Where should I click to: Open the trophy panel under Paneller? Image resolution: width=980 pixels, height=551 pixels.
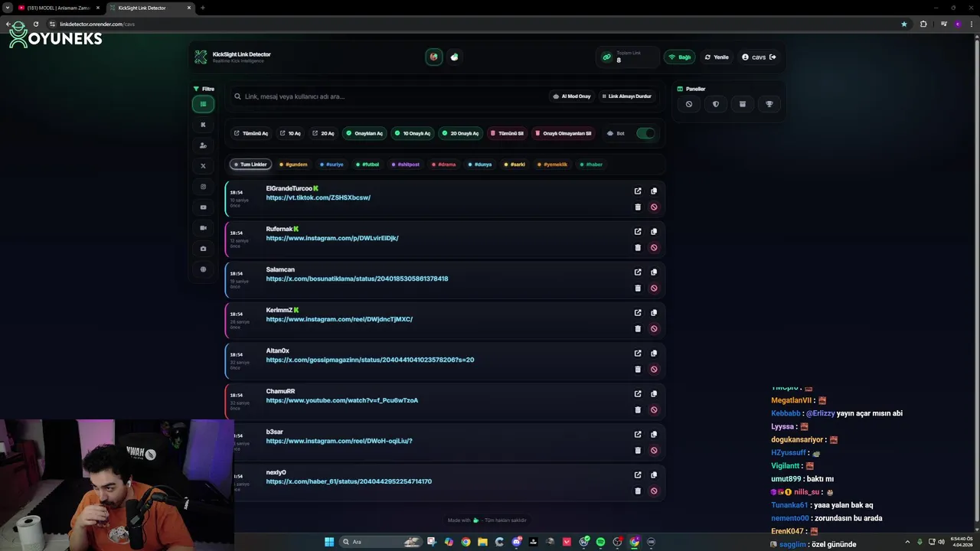pyautogui.click(x=769, y=104)
